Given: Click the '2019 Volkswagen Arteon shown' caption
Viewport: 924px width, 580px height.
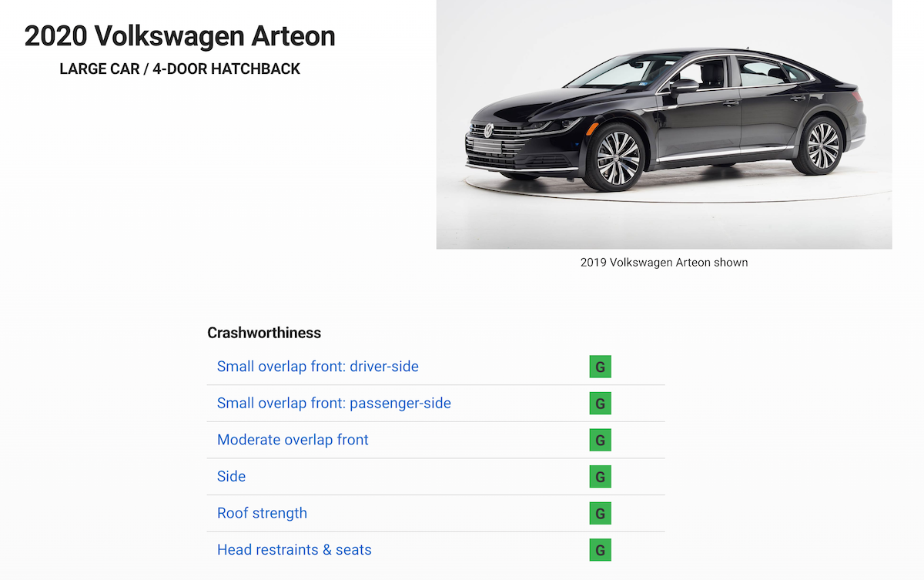Looking at the screenshot, I should 664,262.
